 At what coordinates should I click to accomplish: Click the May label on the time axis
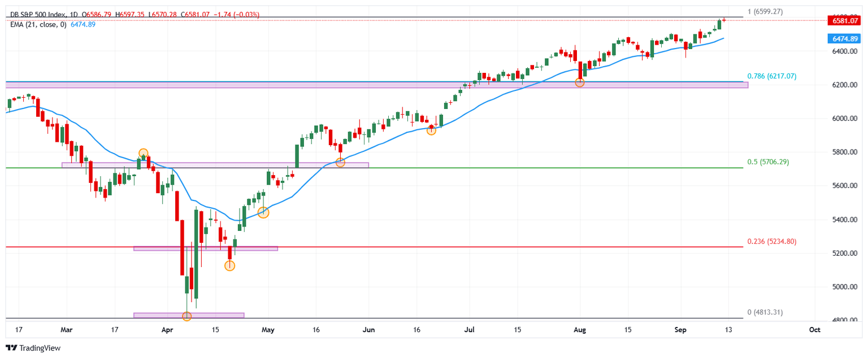pyautogui.click(x=268, y=330)
